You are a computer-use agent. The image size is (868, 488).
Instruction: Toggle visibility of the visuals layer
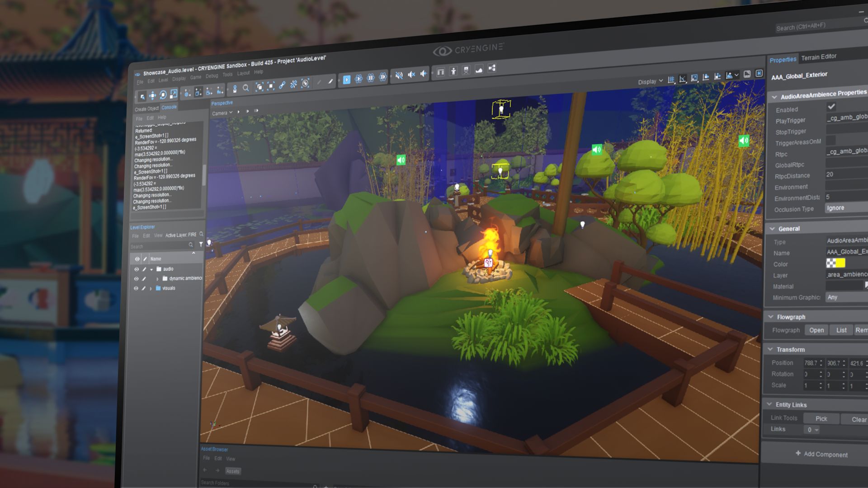point(136,288)
